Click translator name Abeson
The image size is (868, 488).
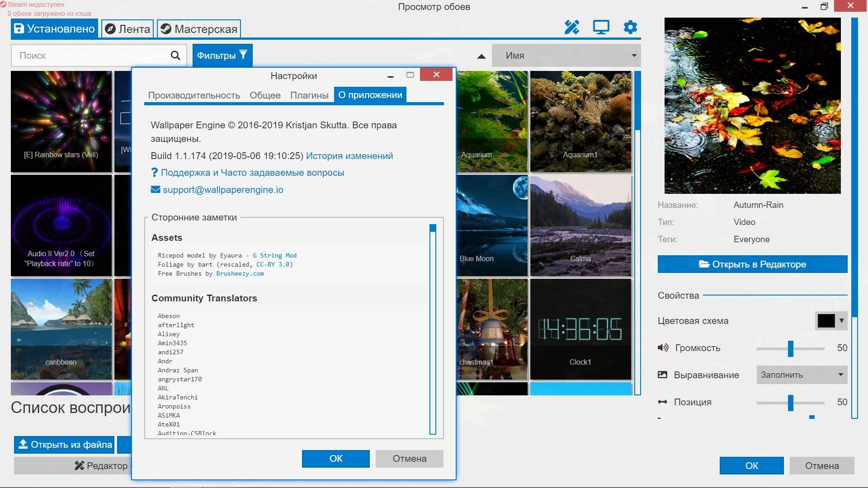coord(169,316)
